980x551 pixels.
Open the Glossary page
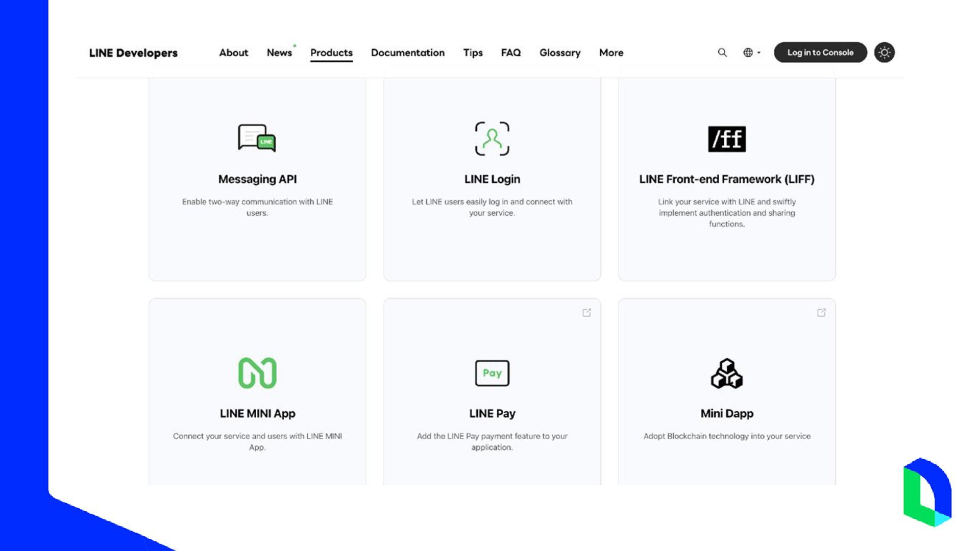pos(560,53)
